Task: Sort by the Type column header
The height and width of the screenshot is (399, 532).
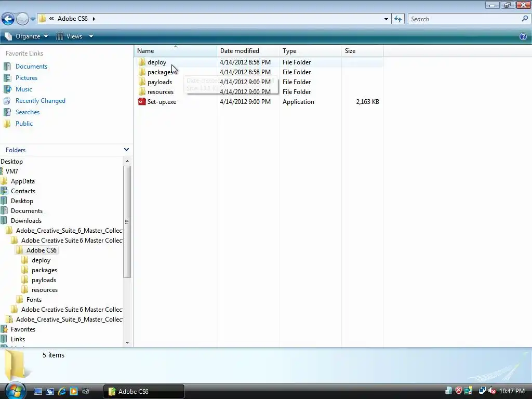Action: [310, 51]
